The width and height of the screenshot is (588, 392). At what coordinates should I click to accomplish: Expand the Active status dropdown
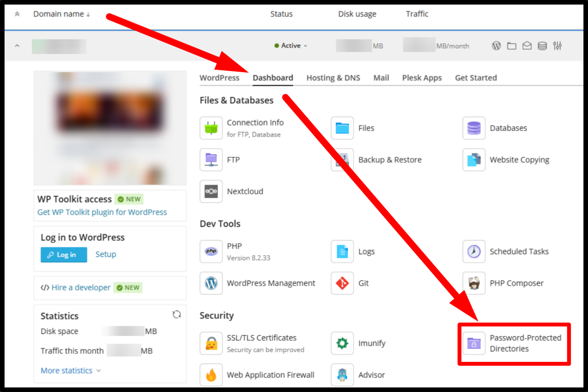click(291, 46)
